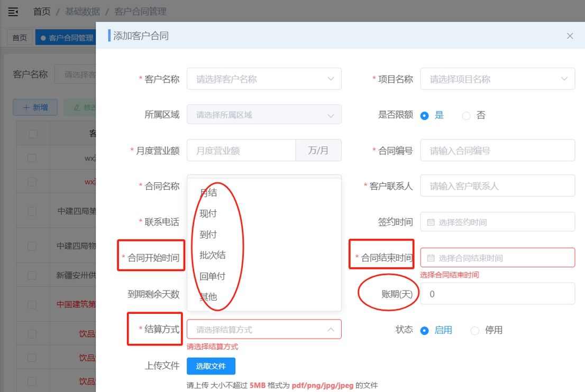Set 状态 to 停用

pos(474,331)
